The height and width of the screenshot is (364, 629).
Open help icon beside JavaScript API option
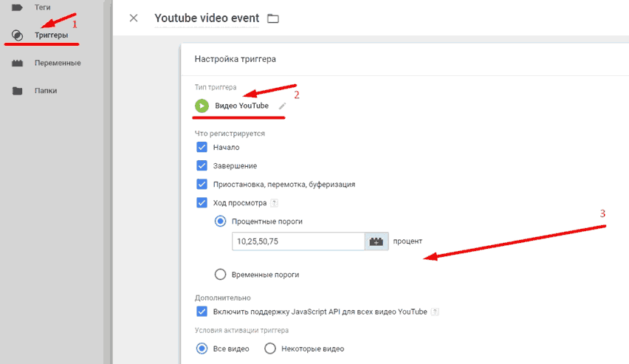[x=435, y=312]
